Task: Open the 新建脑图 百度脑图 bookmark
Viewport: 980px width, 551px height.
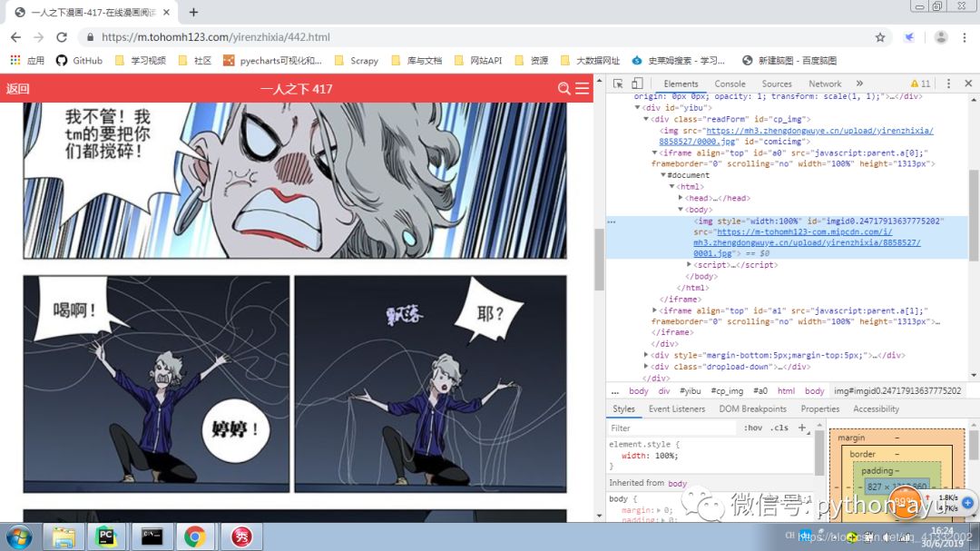Action: [789, 61]
